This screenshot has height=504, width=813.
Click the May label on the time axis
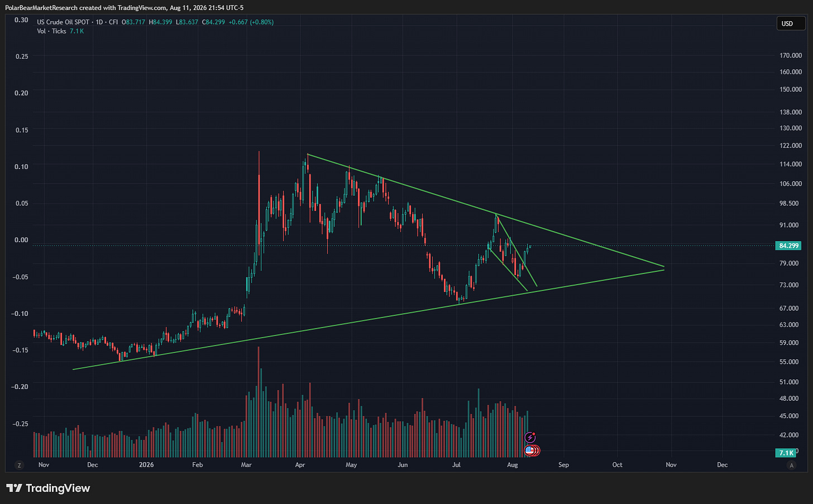(x=351, y=465)
